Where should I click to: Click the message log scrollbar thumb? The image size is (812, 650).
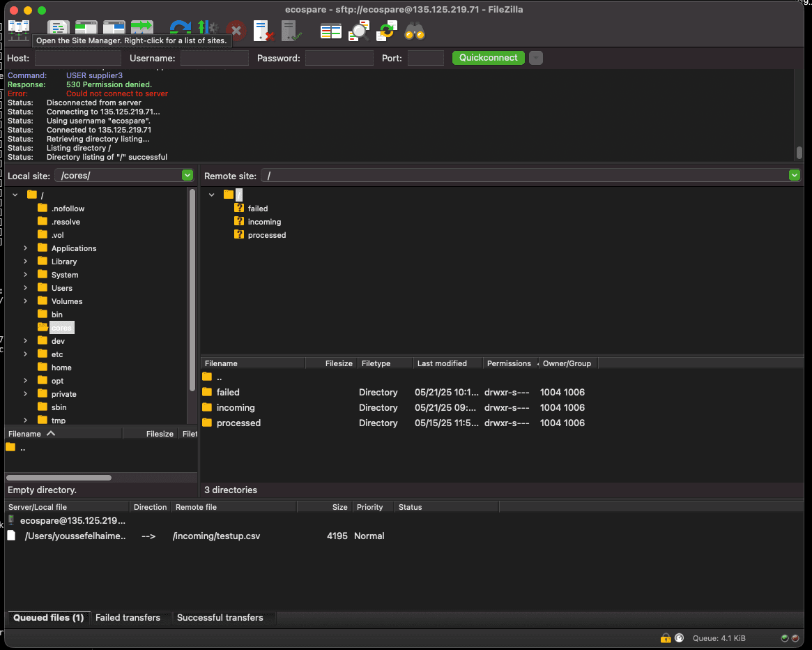click(x=799, y=153)
